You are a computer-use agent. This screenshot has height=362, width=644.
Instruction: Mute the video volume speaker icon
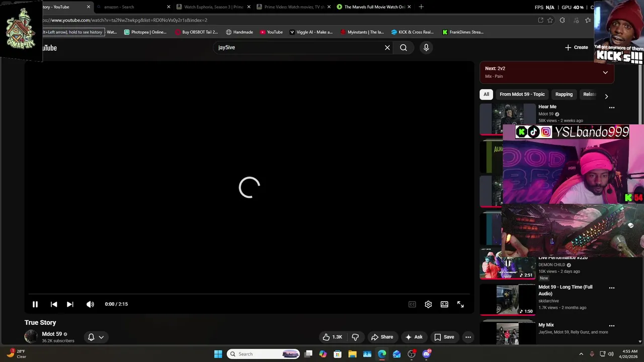[90, 304]
